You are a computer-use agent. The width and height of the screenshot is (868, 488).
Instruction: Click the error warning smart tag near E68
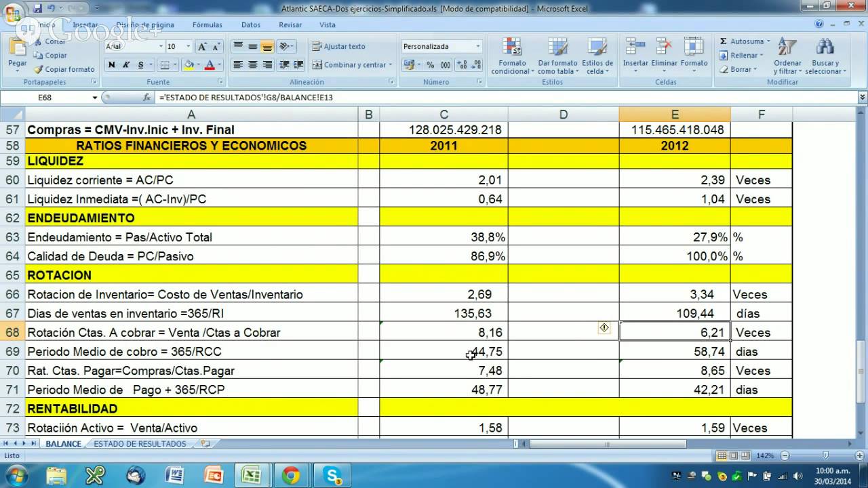604,328
